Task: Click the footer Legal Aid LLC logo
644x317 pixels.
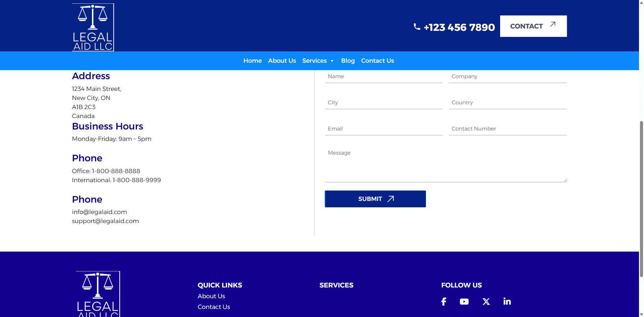Action: pos(98,294)
